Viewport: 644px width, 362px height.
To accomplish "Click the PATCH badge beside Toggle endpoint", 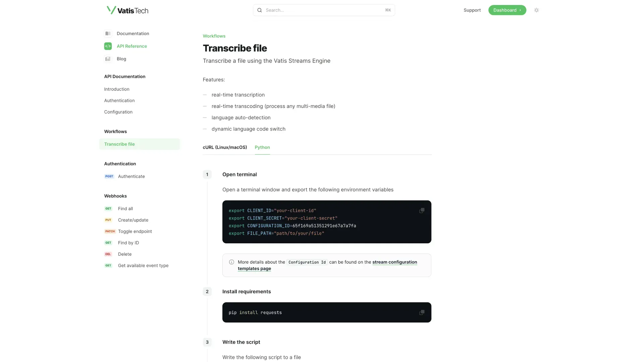I will coord(110,231).
